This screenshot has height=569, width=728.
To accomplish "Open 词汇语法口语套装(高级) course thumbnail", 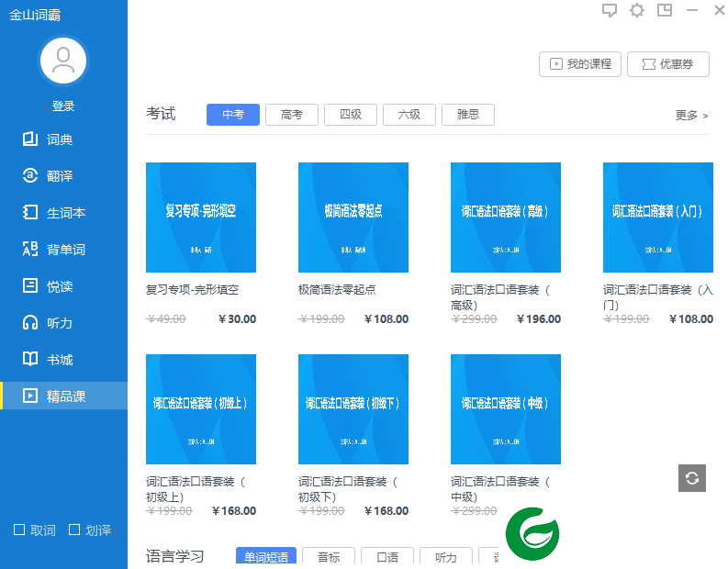I will 506,218.
